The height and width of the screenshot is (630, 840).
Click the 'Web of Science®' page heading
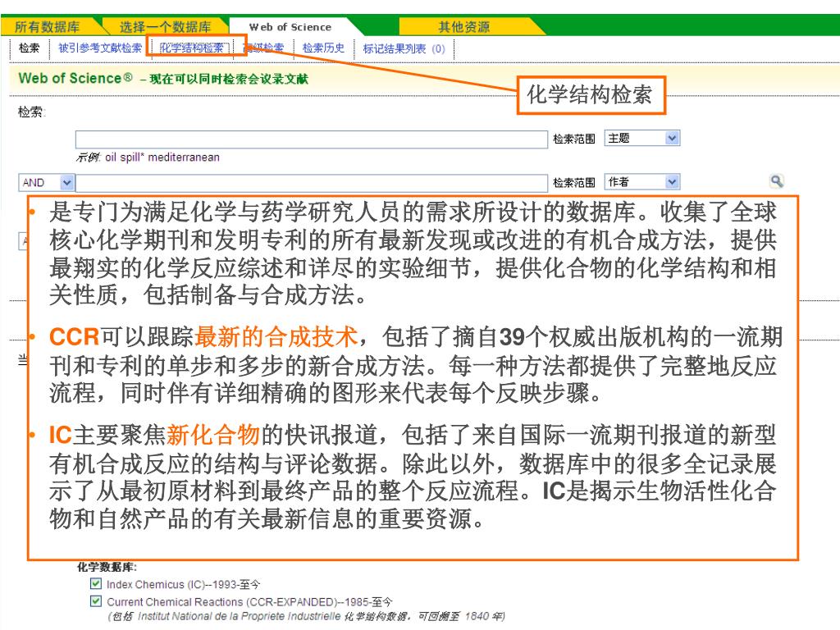pyautogui.click(x=75, y=78)
